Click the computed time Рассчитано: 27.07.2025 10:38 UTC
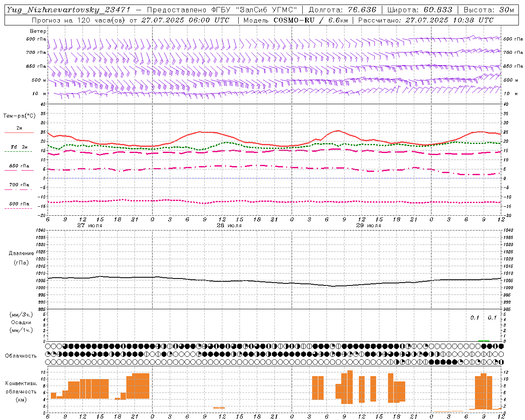The height and width of the screenshot is (420, 525). pos(426,20)
